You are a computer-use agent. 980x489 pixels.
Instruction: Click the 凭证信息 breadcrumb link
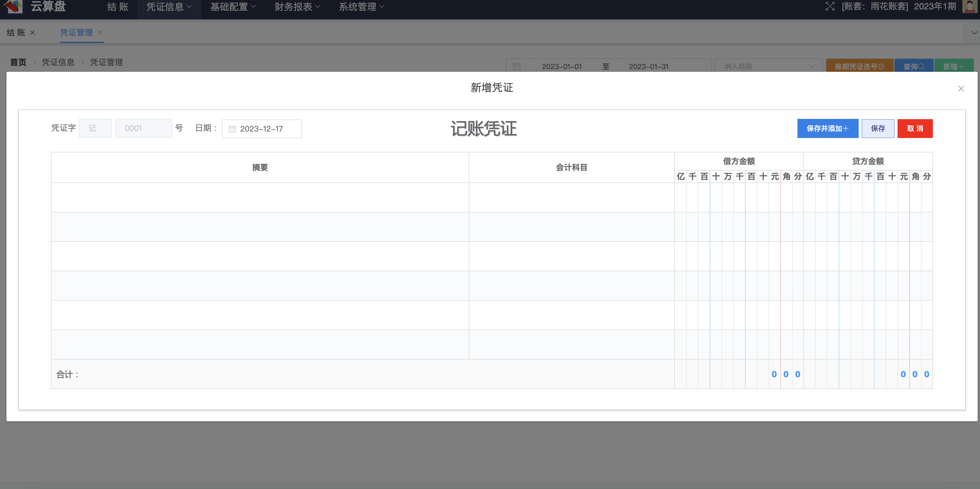coord(58,62)
